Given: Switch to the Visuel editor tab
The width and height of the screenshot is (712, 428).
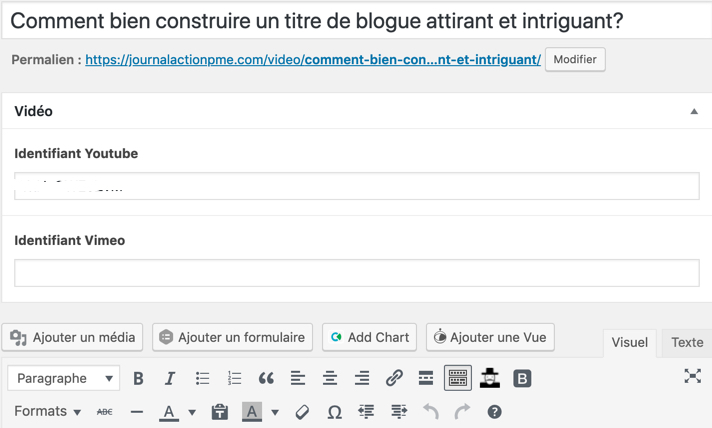Looking at the screenshot, I should pyautogui.click(x=629, y=343).
